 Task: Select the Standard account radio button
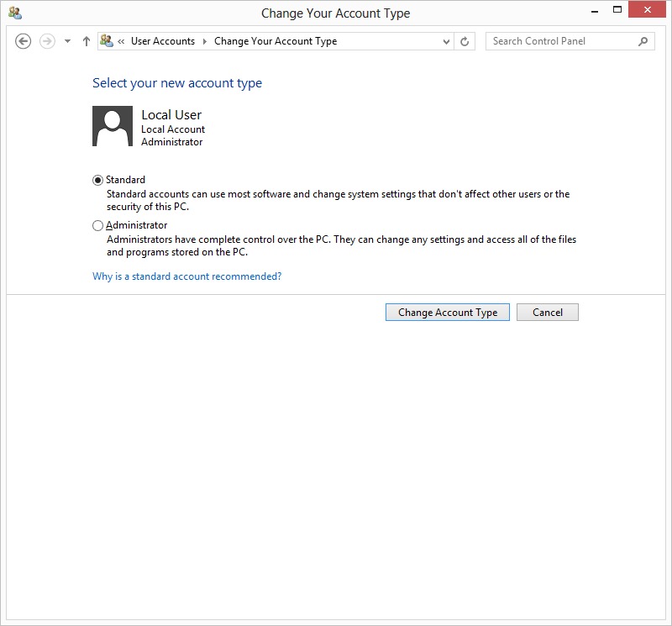coord(98,180)
